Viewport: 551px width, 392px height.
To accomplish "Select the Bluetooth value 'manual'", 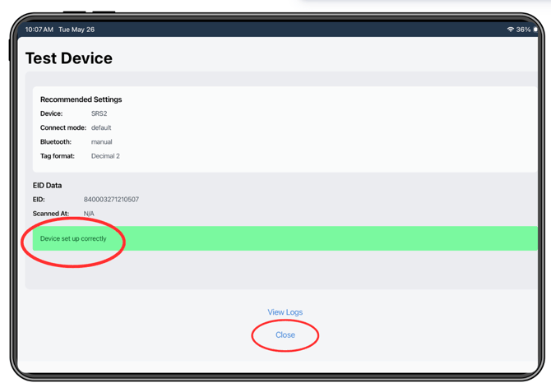I will click(101, 142).
